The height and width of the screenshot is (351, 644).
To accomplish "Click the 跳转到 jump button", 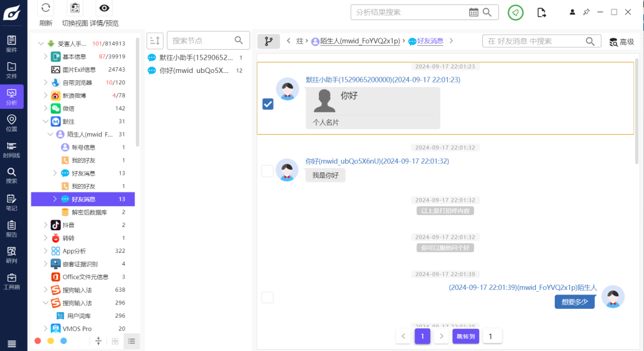I will pyautogui.click(x=466, y=336).
